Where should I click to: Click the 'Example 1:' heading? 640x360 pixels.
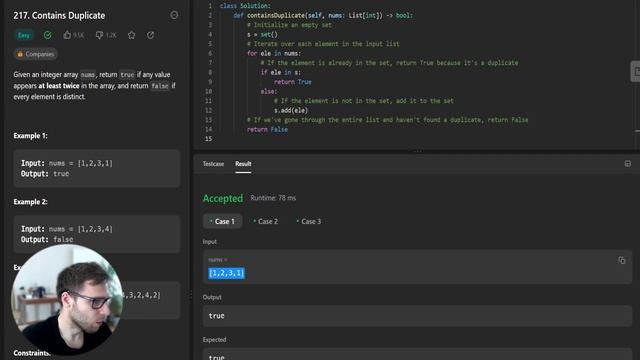[31, 136]
